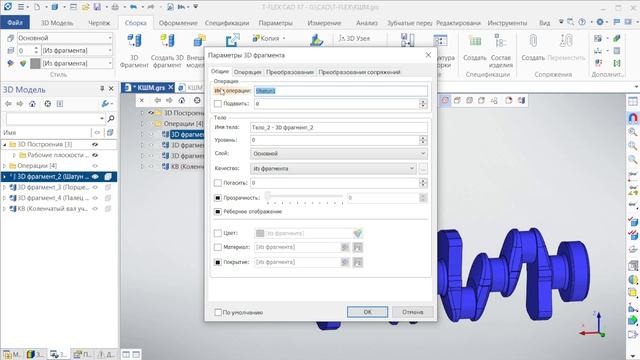
Task: Open search field dropdown in 3D Модель panel
Action: pyautogui.click(x=102, y=118)
